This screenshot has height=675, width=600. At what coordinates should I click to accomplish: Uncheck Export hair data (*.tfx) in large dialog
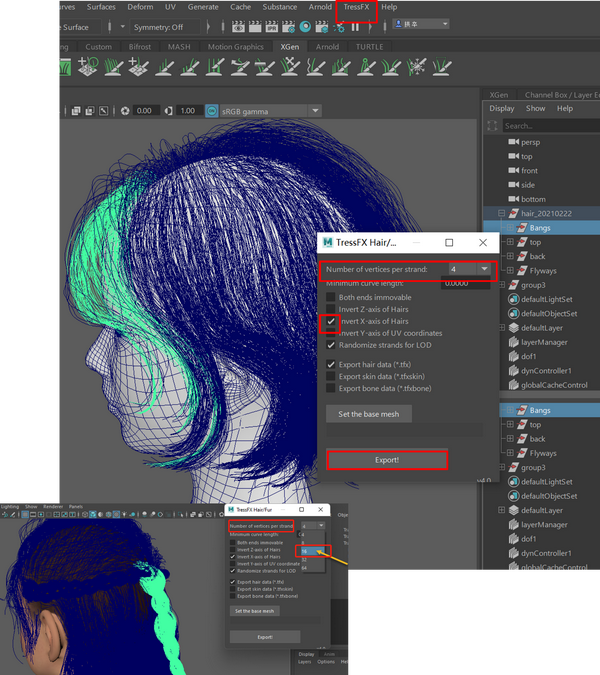[331, 365]
